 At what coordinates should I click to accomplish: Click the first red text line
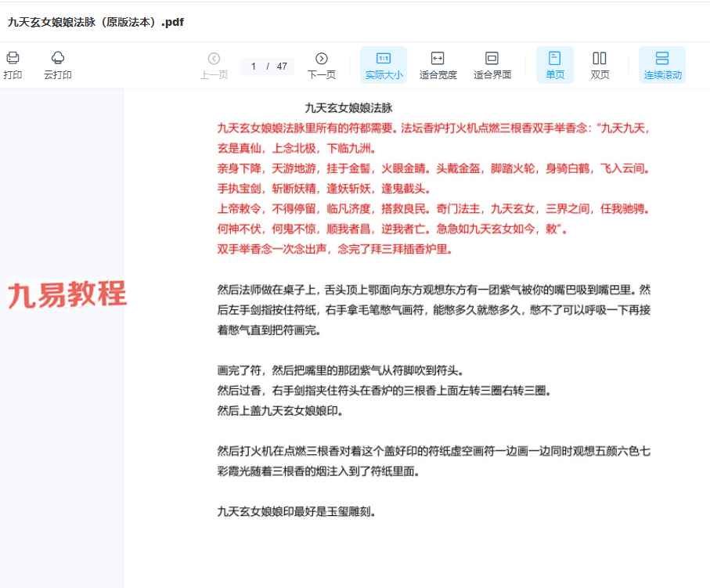[433, 128]
